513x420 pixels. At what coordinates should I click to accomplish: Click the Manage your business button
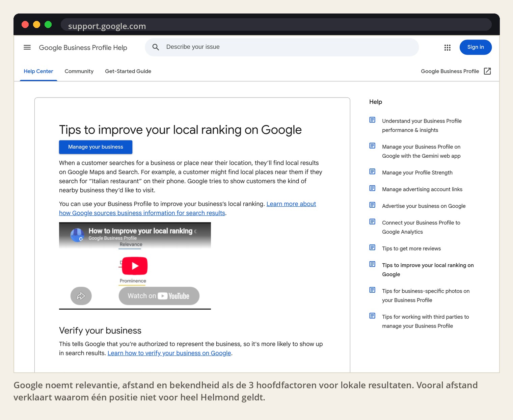(96, 147)
